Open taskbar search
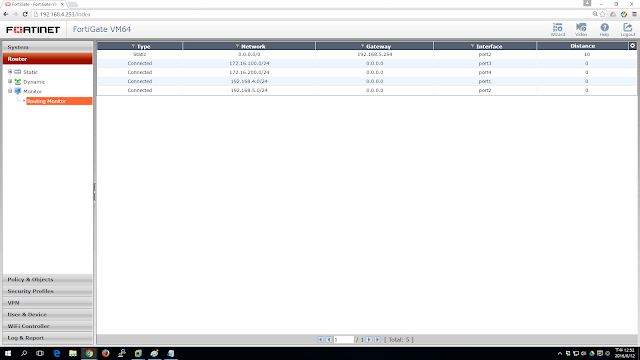Screen dimensions: 640x360 24,353
